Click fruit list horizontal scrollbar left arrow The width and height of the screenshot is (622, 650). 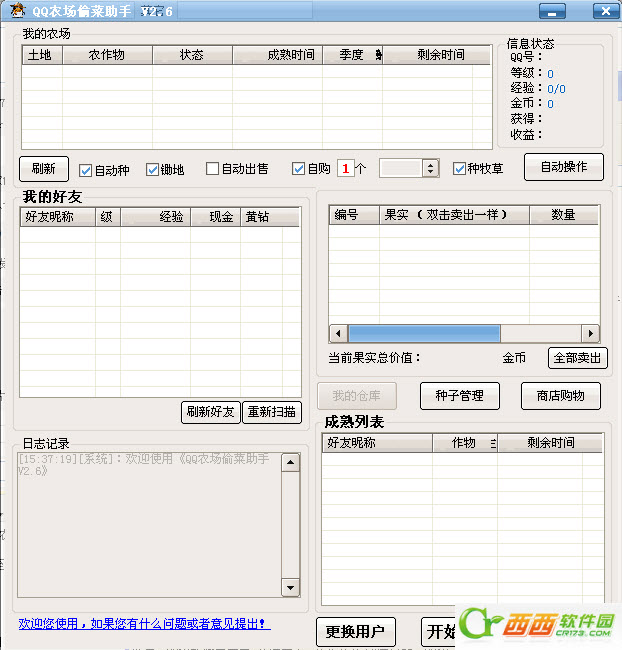(x=339, y=333)
